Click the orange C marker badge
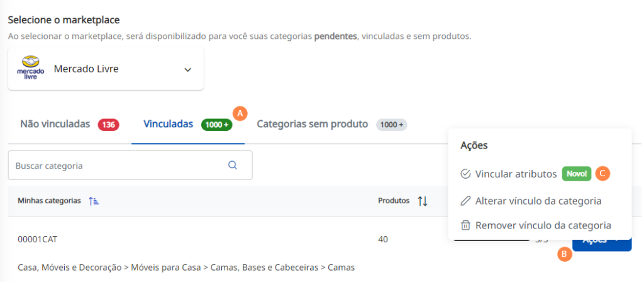 pos(602,174)
